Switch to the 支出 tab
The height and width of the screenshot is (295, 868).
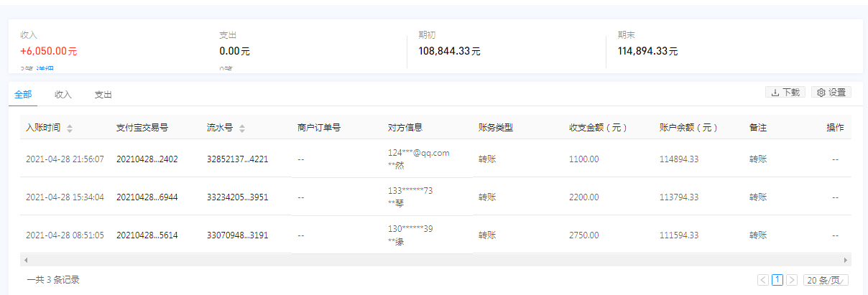click(x=103, y=95)
